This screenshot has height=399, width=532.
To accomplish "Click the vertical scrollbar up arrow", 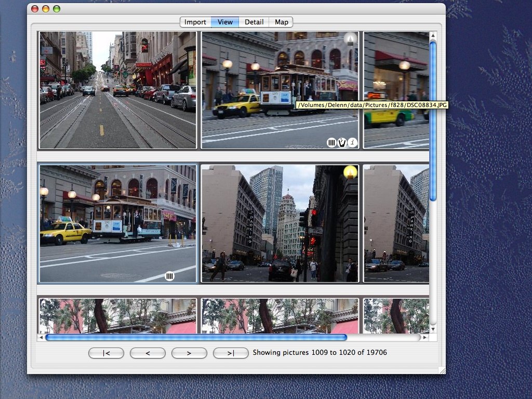I will pyautogui.click(x=433, y=35).
